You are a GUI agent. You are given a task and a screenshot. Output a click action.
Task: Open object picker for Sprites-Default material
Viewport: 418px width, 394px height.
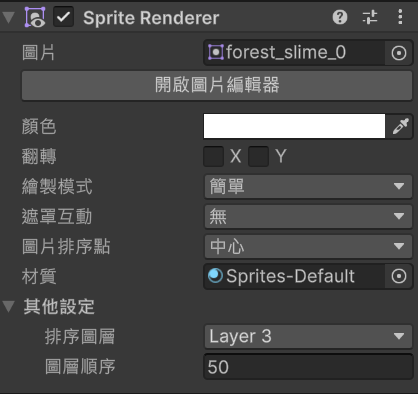point(399,276)
